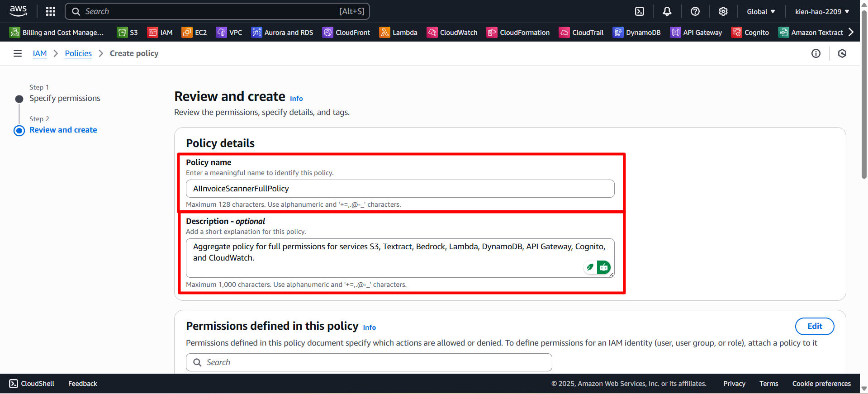This screenshot has height=394, width=868.
Task: Click the Policy name input field
Action: pyautogui.click(x=400, y=189)
